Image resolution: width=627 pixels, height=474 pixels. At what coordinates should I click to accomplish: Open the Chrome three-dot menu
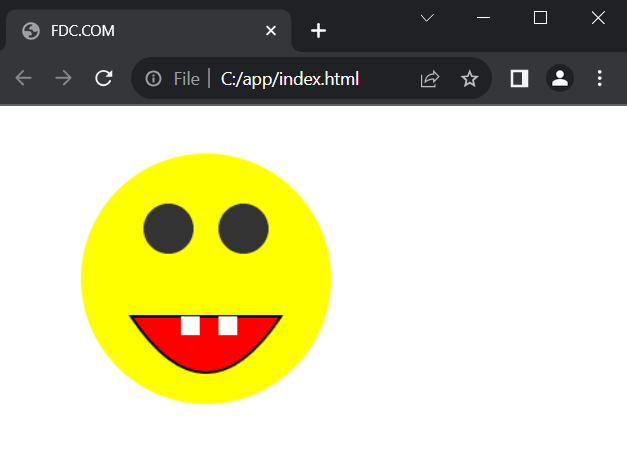[x=599, y=78]
